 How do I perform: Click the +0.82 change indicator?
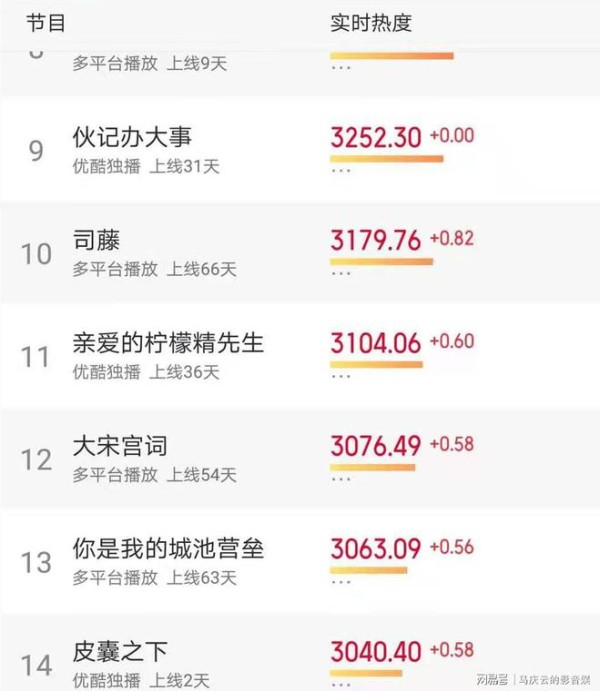click(x=452, y=238)
